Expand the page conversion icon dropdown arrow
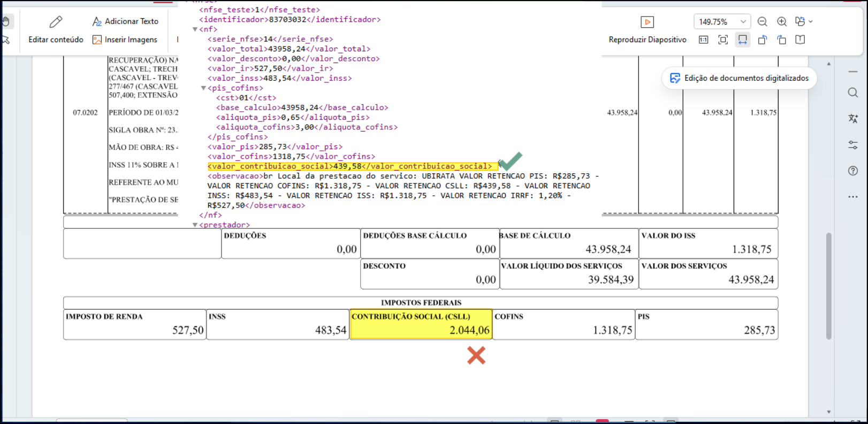Image resolution: width=868 pixels, height=424 pixels. (811, 21)
